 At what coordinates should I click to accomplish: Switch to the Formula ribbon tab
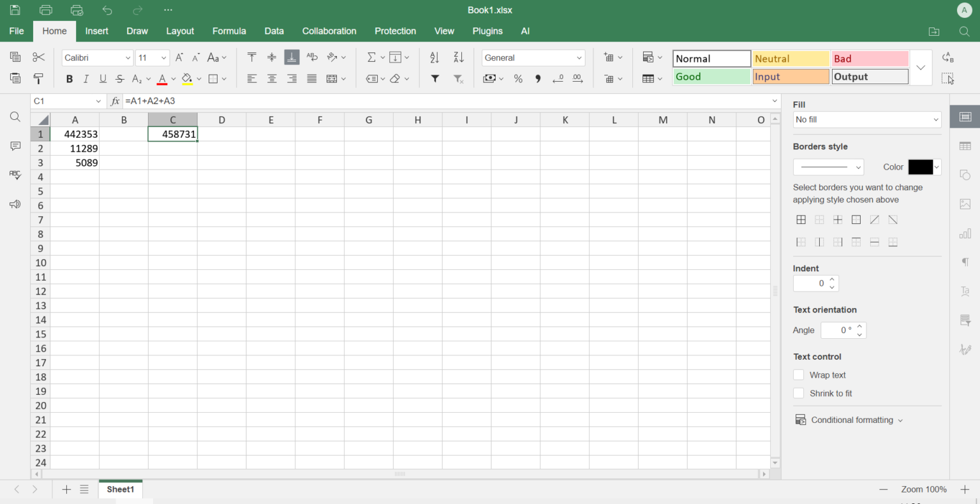[x=229, y=31]
